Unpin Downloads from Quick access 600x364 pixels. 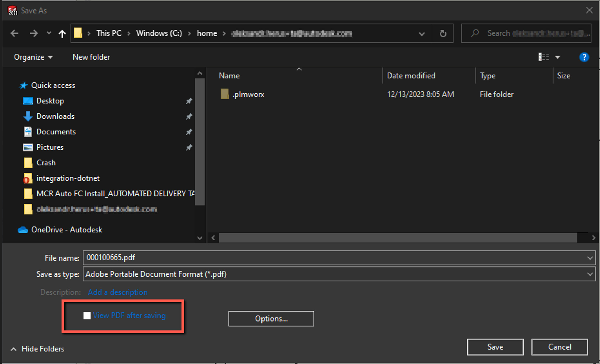click(x=189, y=117)
